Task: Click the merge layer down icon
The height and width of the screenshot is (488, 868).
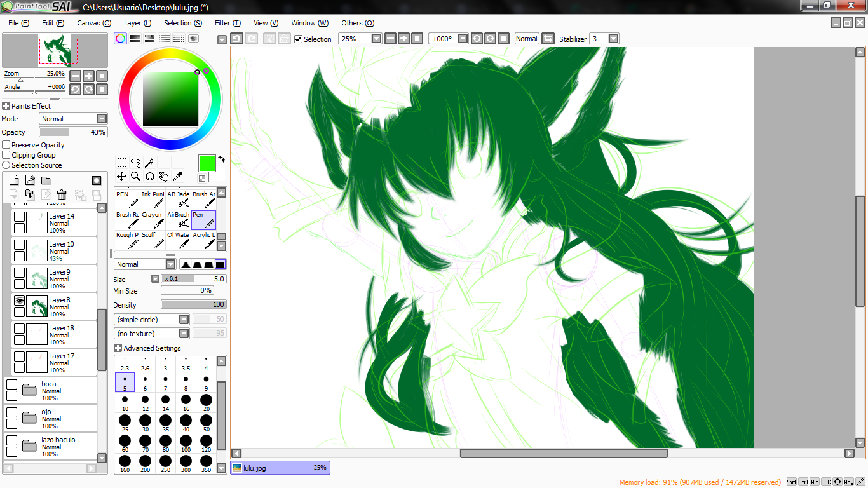Action: (x=30, y=194)
